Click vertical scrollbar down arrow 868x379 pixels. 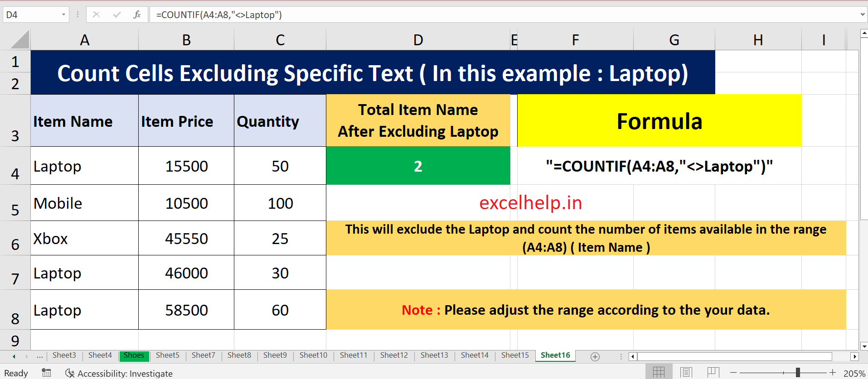pos(864,346)
